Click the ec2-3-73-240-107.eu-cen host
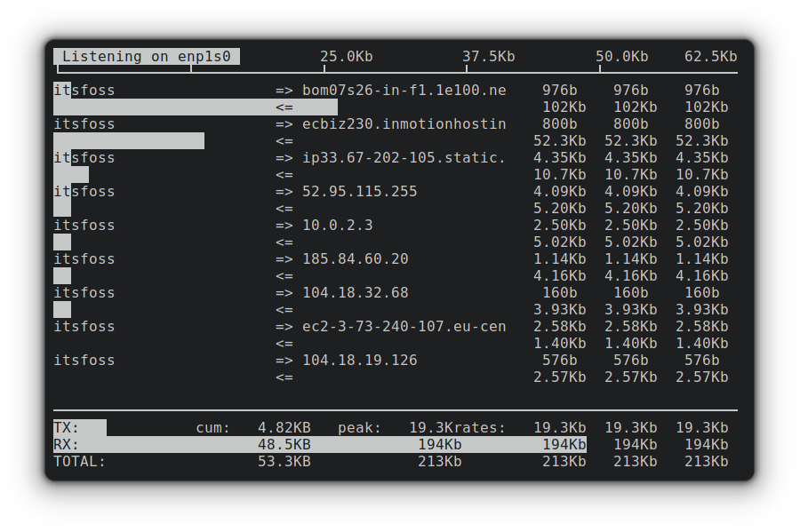The width and height of the screenshot is (800, 532). [404, 327]
